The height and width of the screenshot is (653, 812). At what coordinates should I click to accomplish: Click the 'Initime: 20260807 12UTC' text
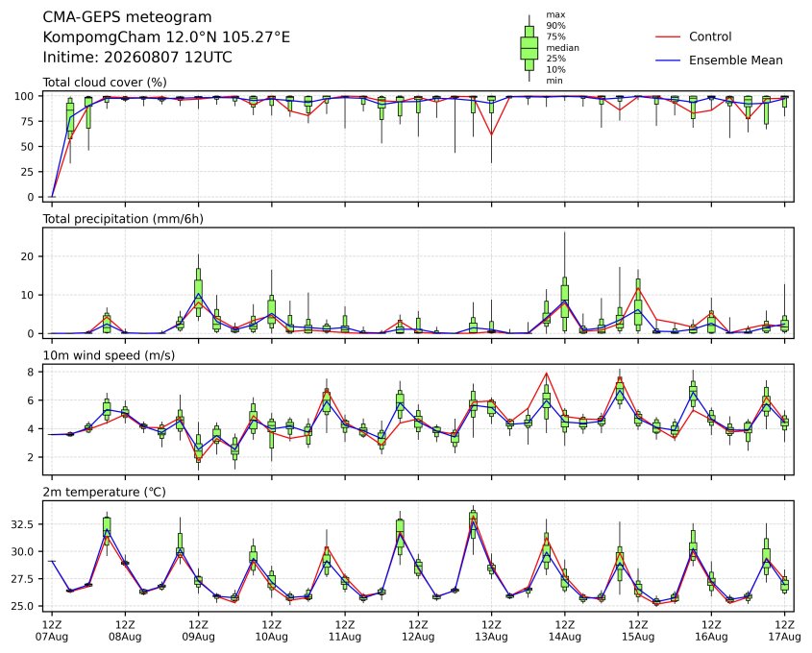pos(137,57)
